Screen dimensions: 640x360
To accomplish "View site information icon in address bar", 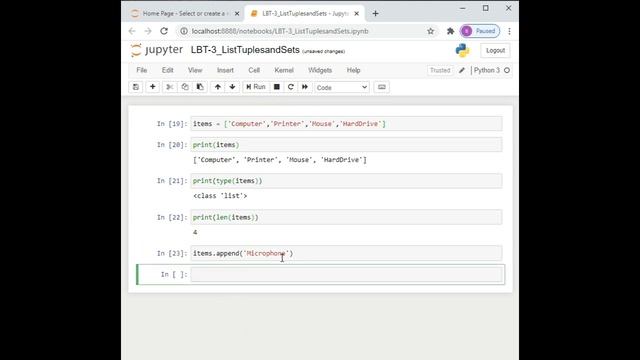I will [184, 31].
